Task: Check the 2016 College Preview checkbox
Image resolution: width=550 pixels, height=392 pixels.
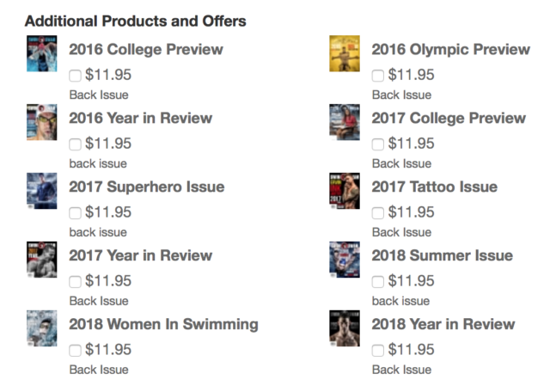Action: (76, 76)
